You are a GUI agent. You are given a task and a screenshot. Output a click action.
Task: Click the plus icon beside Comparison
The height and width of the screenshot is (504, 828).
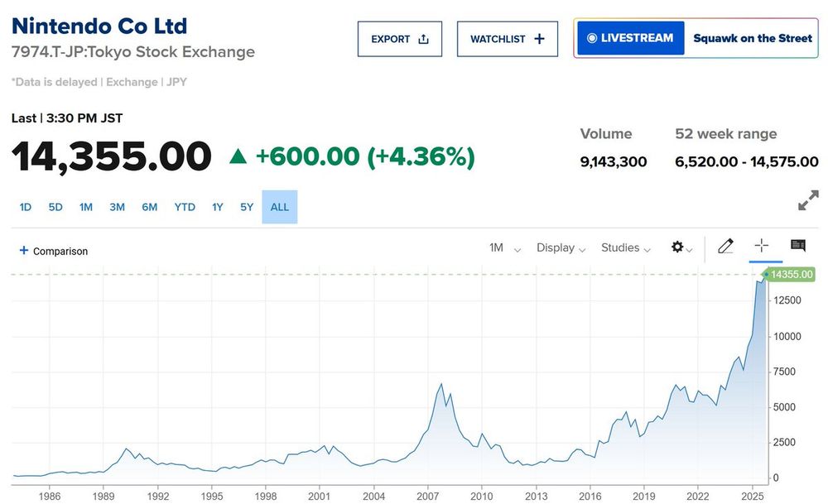(23, 250)
